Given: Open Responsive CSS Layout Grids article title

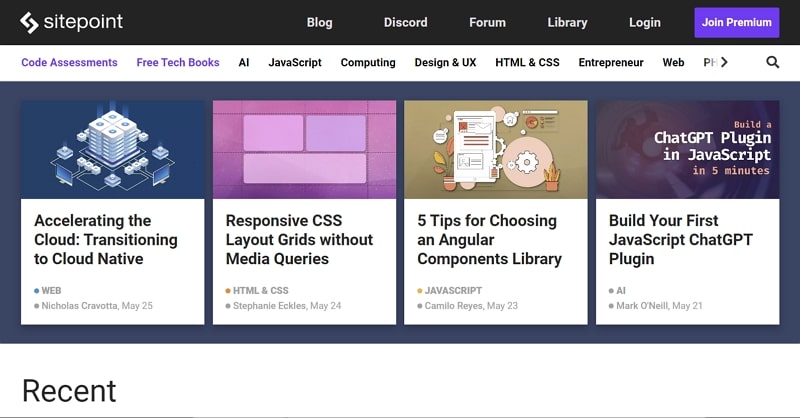Looking at the screenshot, I should tap(299, 239).
